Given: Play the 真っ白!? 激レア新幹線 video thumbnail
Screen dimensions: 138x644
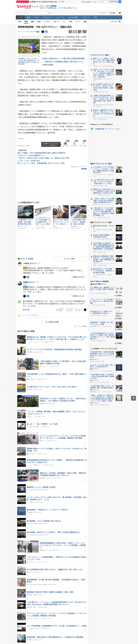Looking at the screenshot, I should point(21,425).
